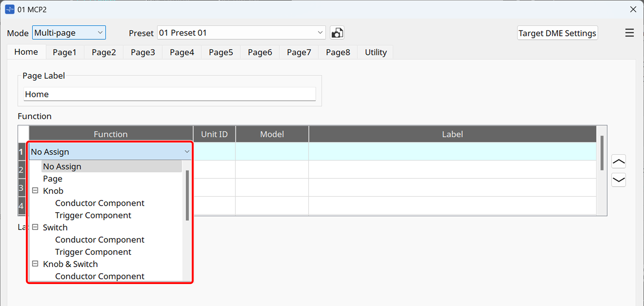
Task: Select the Home tab
Action: pos(26,52)
